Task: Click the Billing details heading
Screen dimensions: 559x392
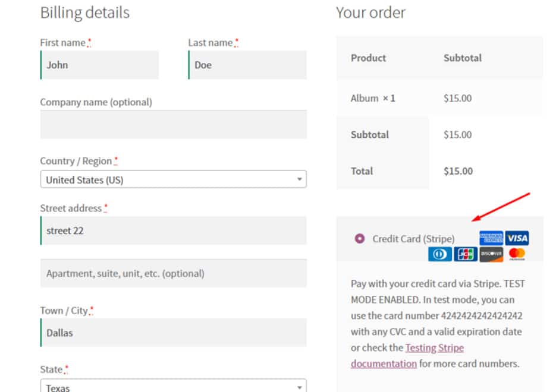Action: (84, 12)
